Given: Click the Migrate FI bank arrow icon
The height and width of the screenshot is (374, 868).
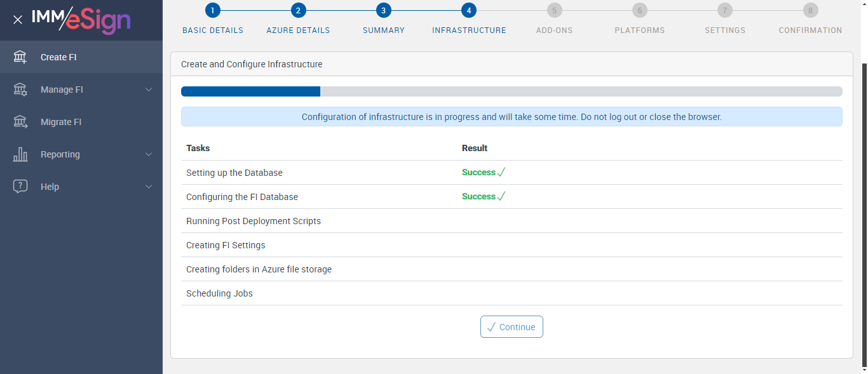Looking at the screenshot, I should 20,122.
